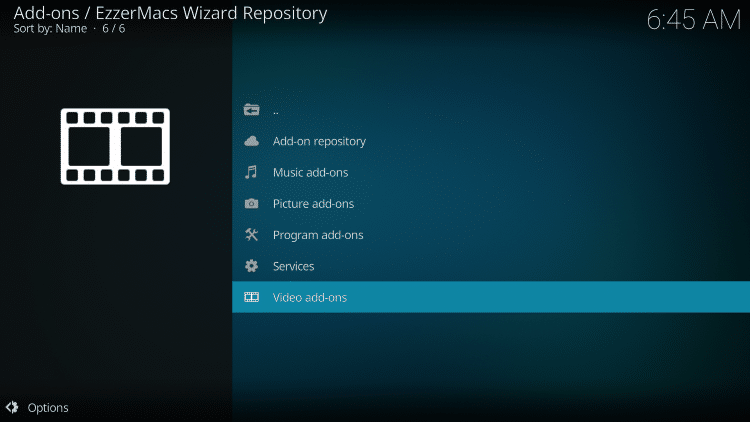Open the highlighted Video add-ons entry

click(x=310, y=297)
